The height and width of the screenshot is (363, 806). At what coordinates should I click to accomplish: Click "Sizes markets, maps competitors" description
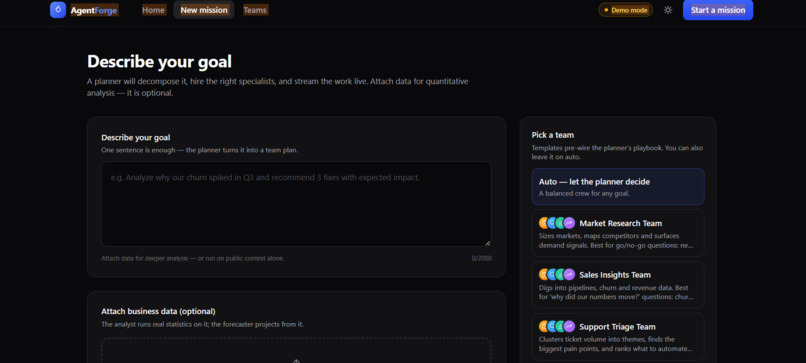click(x=616, y=241)
